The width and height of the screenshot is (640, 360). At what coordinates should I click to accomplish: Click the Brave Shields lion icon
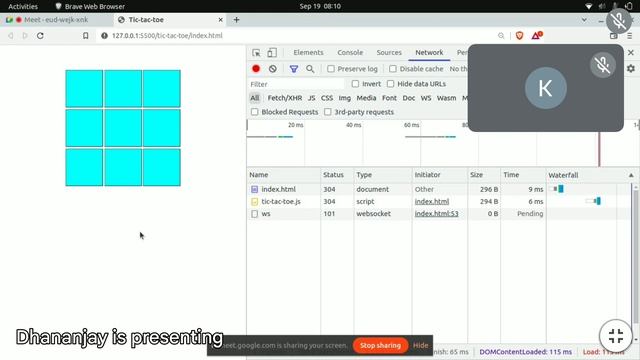point(520,36)
